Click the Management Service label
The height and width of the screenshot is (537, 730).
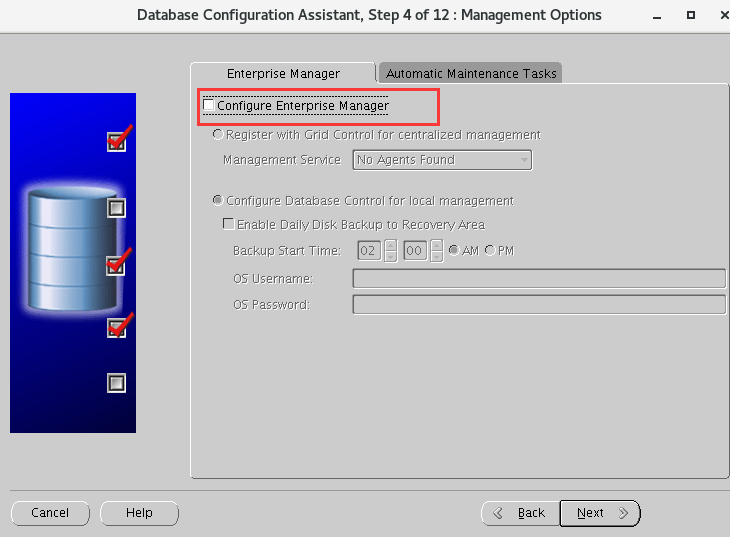point(282,160)
